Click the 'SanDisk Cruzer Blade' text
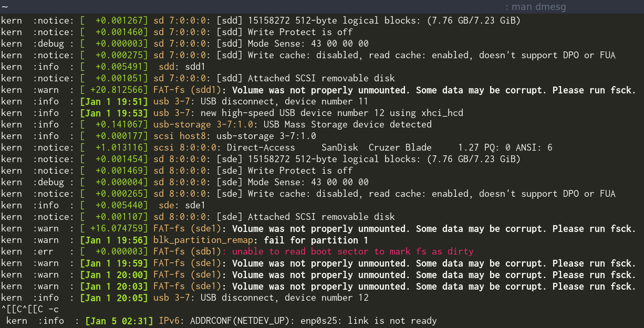Screen dimensions: 644x328 [x=377, y=147]
